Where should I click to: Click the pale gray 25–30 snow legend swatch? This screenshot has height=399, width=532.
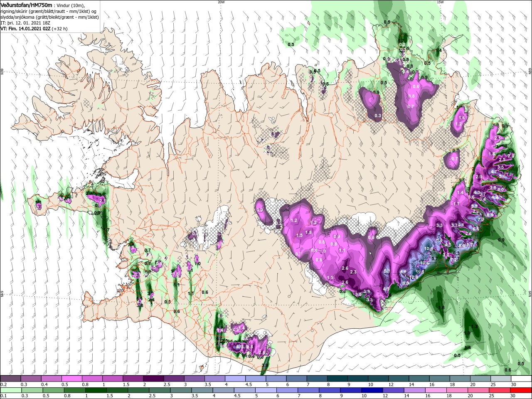click(500, 379)
